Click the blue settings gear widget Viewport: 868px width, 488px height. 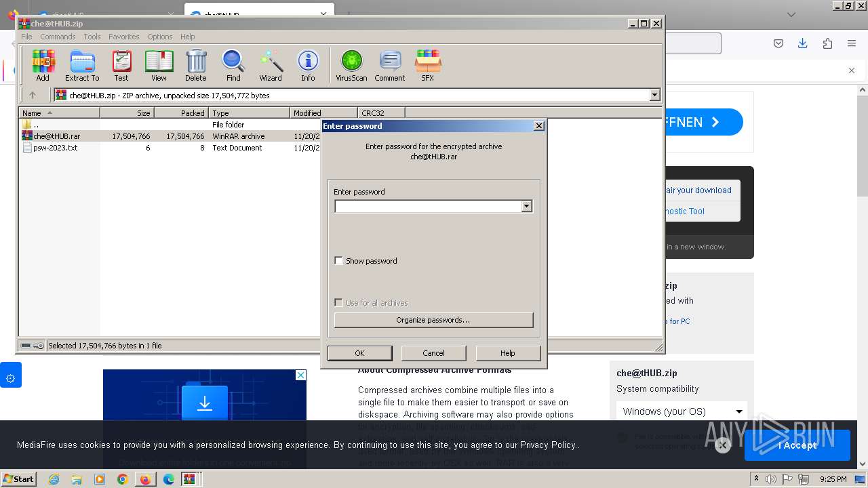point(11,375)
